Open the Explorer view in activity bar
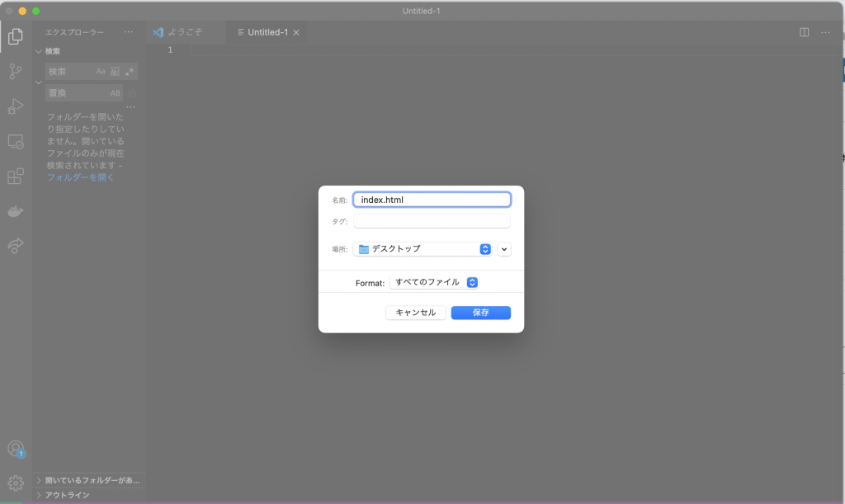The height and width of the screenshot is (504, 845). (15, 36)
